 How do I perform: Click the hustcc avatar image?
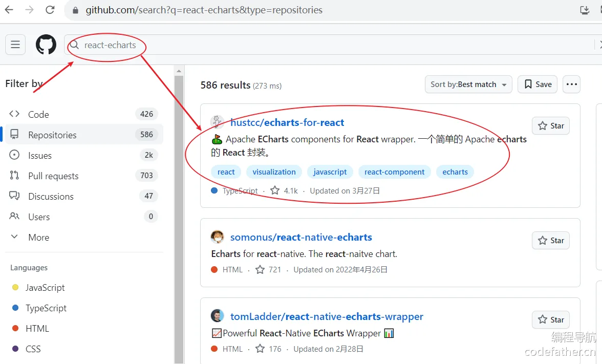coord(217,122)
